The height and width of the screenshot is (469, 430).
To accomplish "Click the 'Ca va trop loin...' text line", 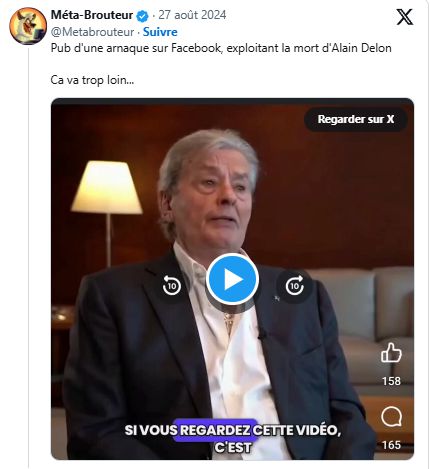I will click(x=92, y=80).
